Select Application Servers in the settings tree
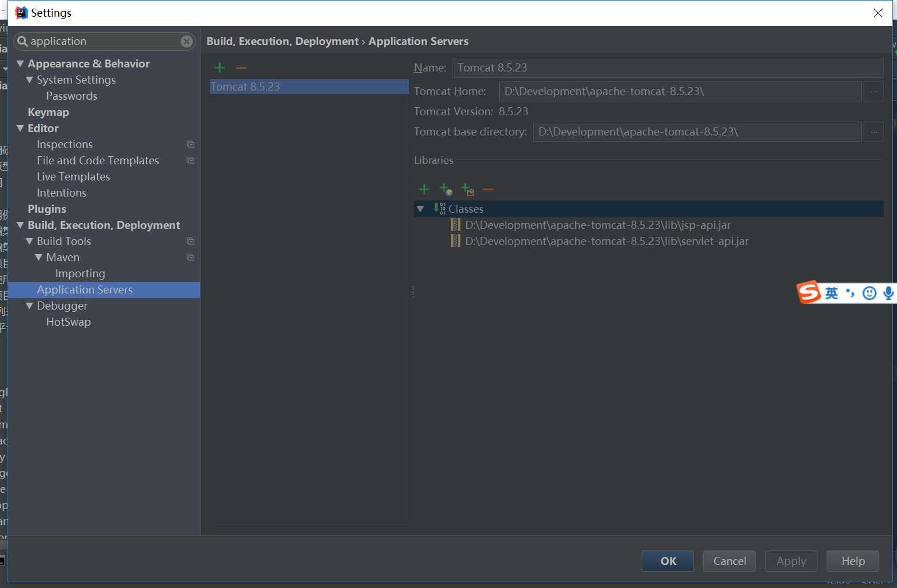Viewport: 897px width, 588px height. click(x=104, y=290)
